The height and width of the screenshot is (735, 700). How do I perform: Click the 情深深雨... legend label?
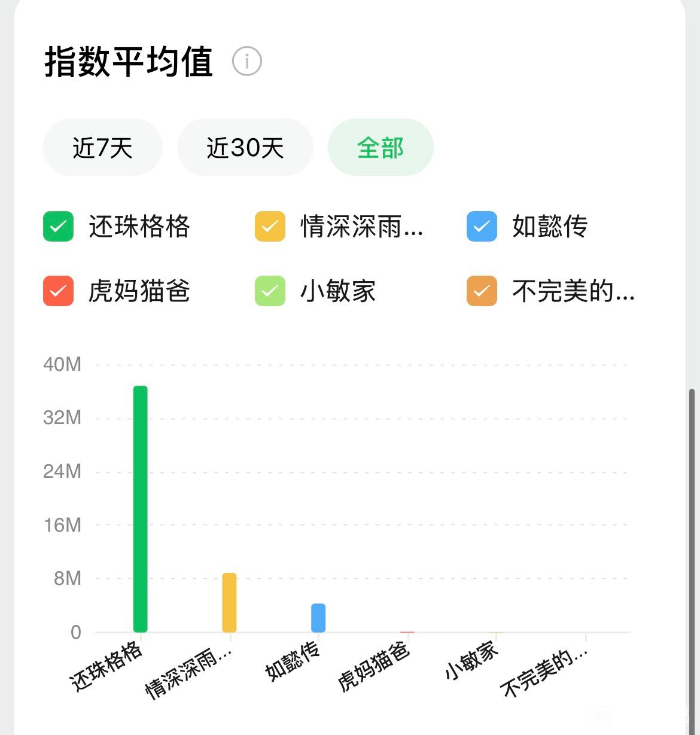point(362,227)
